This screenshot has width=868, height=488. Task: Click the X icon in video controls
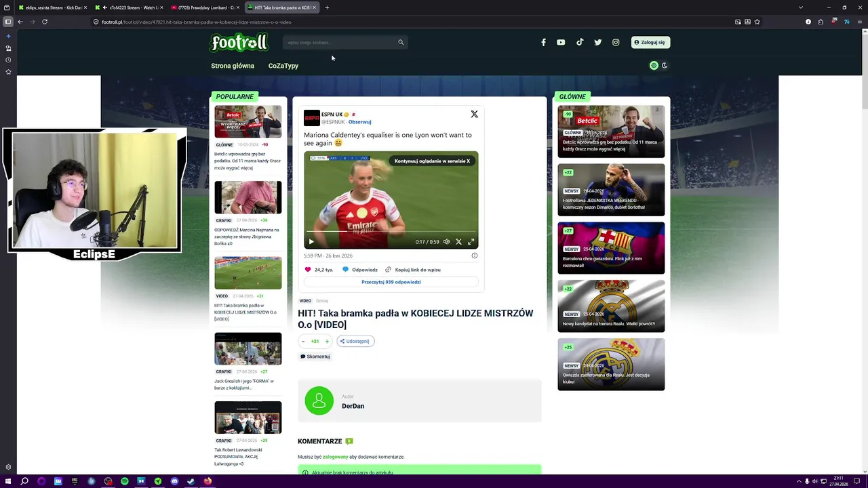(x=458, y=242)
